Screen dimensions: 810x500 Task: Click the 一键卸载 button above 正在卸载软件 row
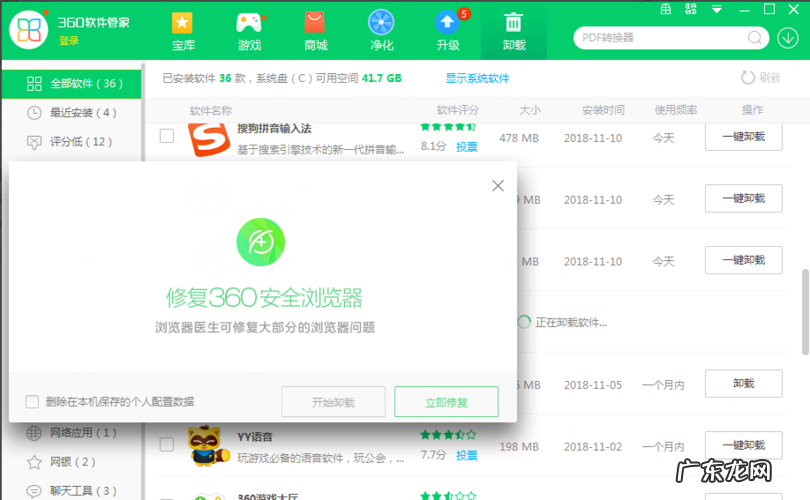click(743, 260)
